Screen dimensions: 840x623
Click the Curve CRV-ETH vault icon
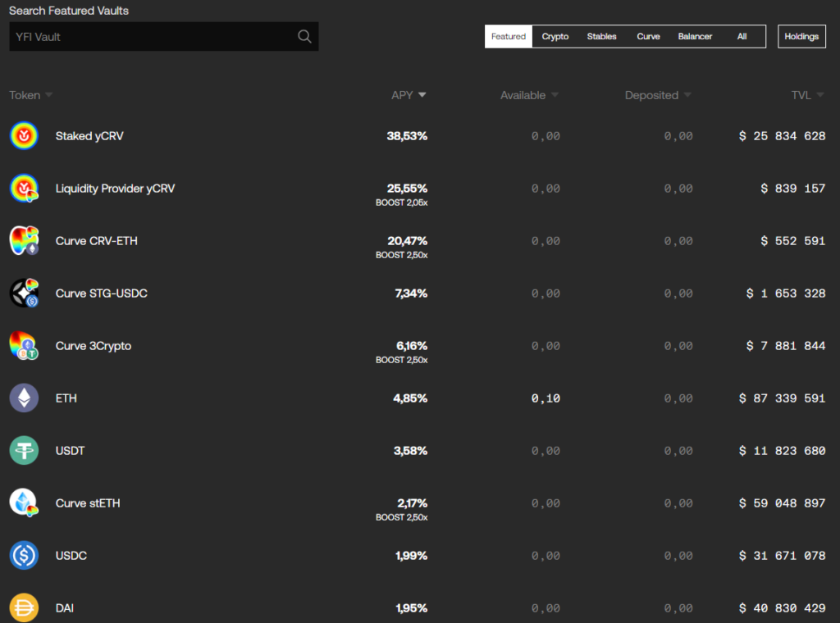click(x=24, y=241)
